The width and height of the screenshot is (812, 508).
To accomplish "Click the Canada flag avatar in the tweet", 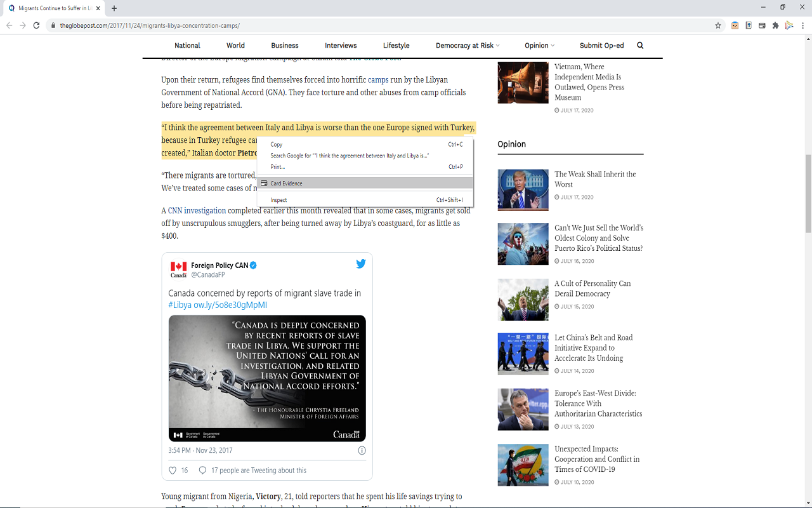I will [x=179, y=269].
